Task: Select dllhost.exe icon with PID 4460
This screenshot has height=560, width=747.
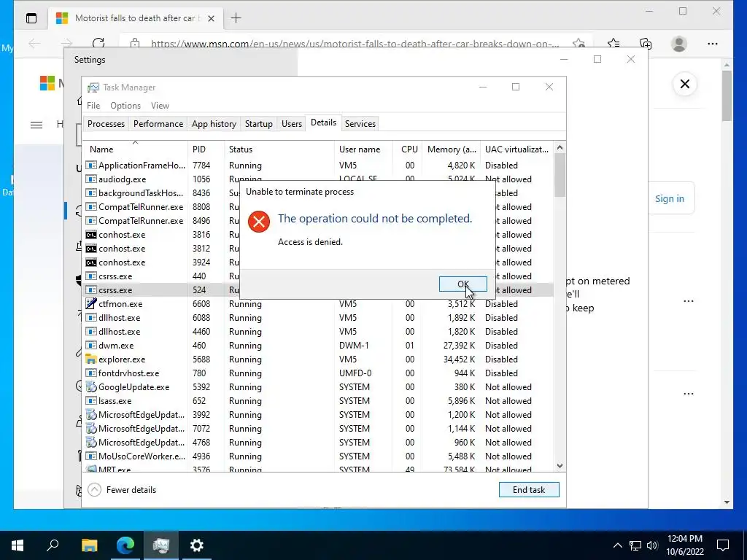Action: pos(91,332)
